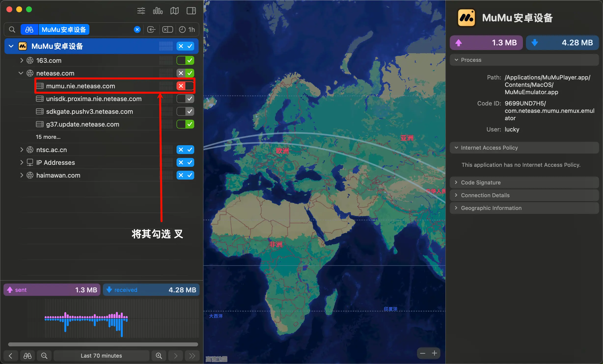Toggle the allow/deny switch for netease.com
This screenshot has width=603, height=364.
[x=185, y=73]
